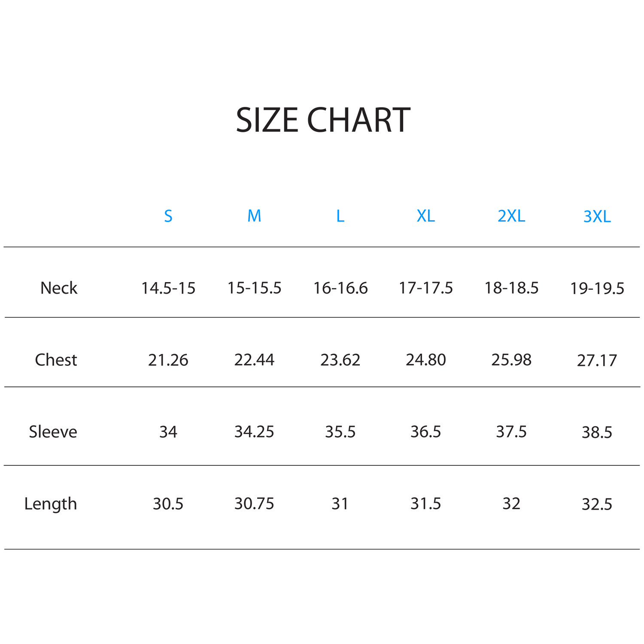Click chest value 27.17
Image resolution: width=644 pixels, height=644 pixels.
(597, 361)
